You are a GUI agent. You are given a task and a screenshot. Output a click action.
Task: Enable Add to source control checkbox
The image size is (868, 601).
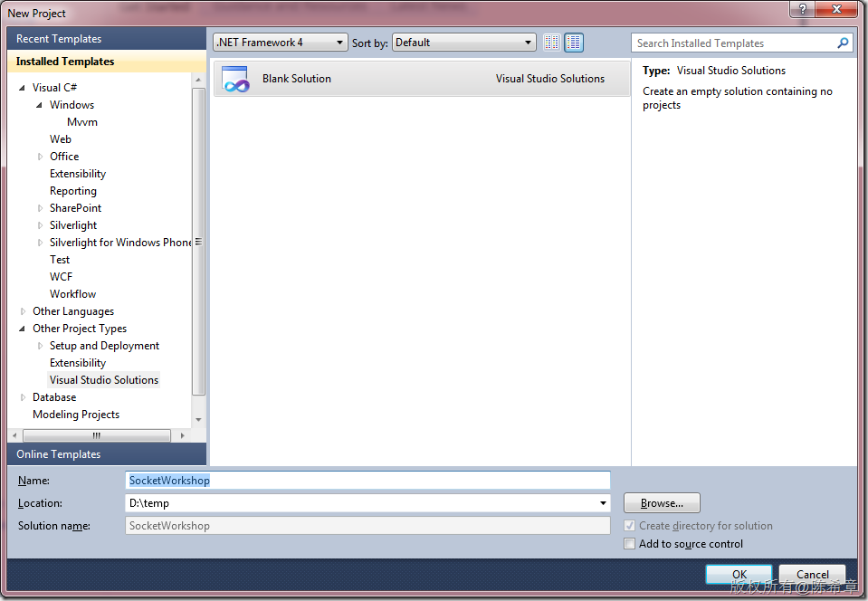point(629,543)
